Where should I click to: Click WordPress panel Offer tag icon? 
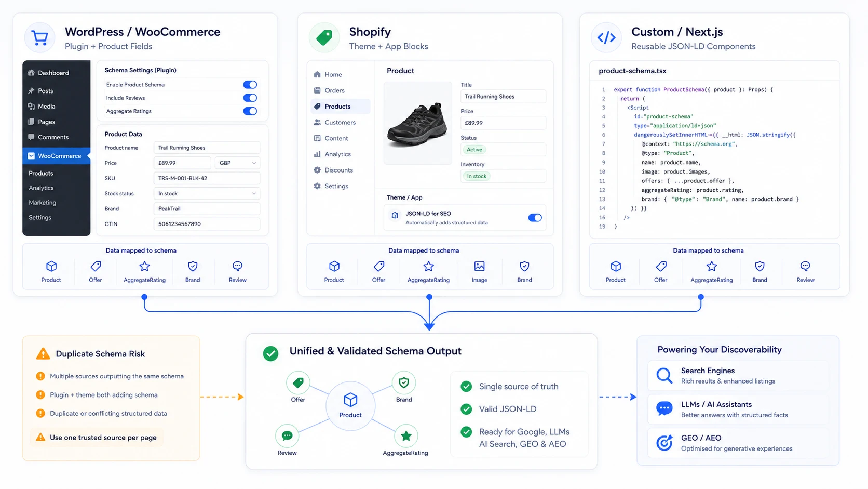point(96,266)
